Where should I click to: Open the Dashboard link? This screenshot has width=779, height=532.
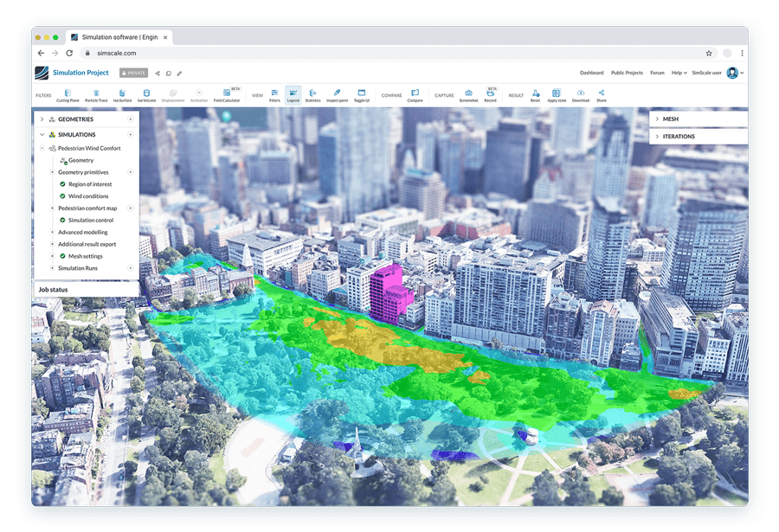pyautogui.click(x=592, y=73)
